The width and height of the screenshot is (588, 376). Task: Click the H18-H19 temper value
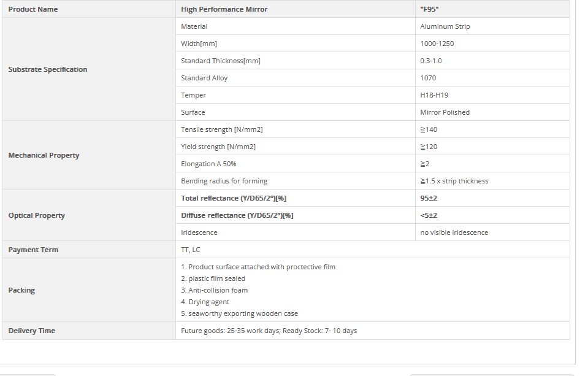tap(434, 95)
